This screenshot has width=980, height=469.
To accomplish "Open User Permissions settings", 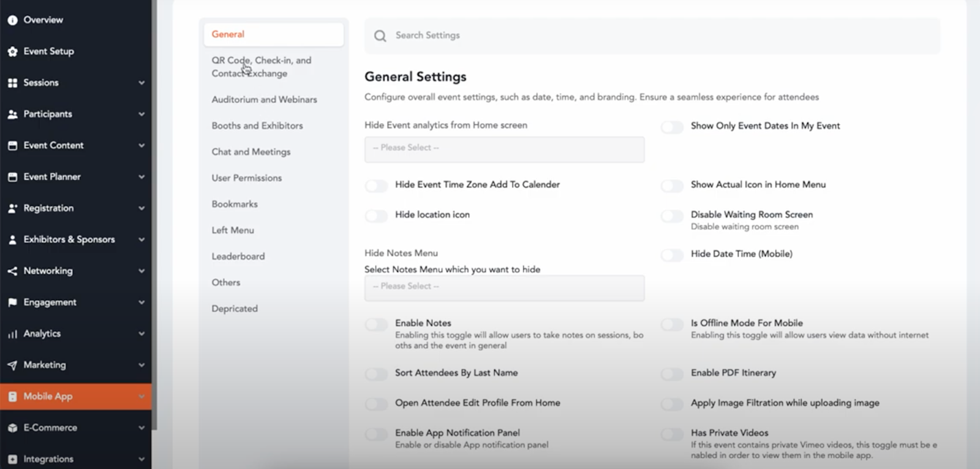I will 247,178.
